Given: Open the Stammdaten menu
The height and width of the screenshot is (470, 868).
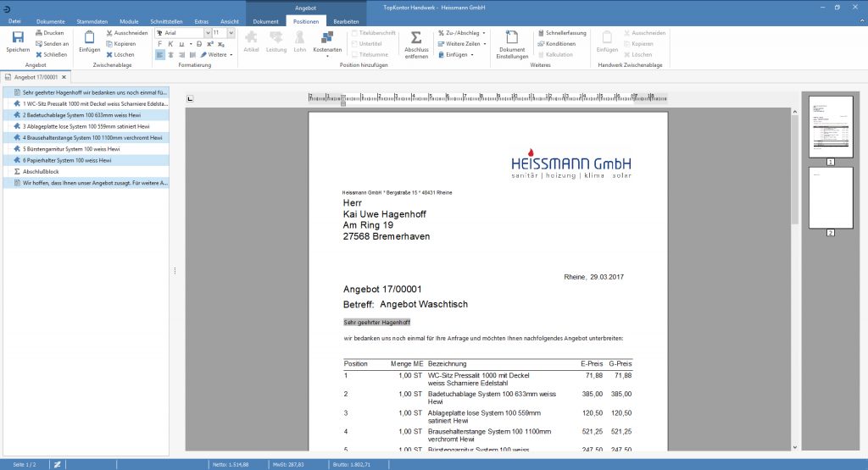Looking at the screenshot, I should click(x=91, y=20).
